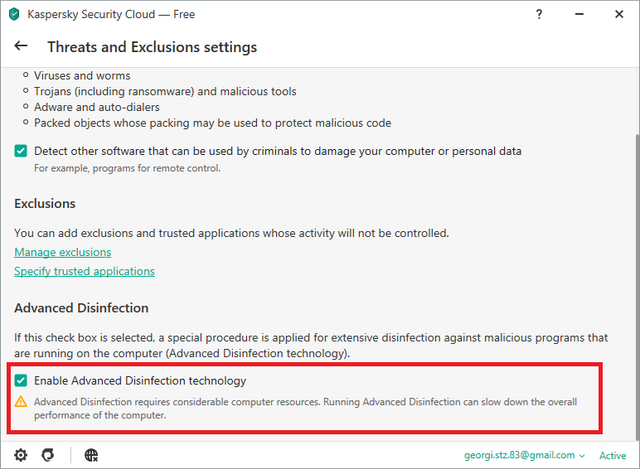Click the vertical scrollbar thumb
The image size is (640, 469).
(637, 286)
